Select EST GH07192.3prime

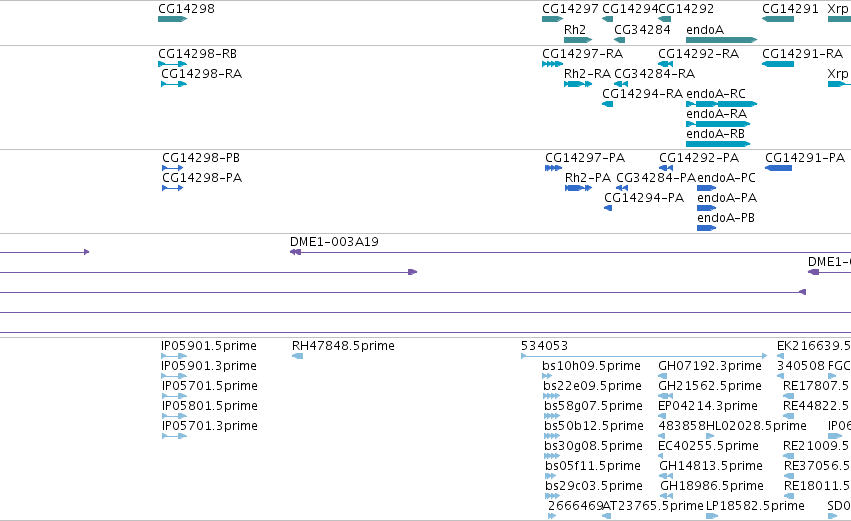tap(663, 376)
